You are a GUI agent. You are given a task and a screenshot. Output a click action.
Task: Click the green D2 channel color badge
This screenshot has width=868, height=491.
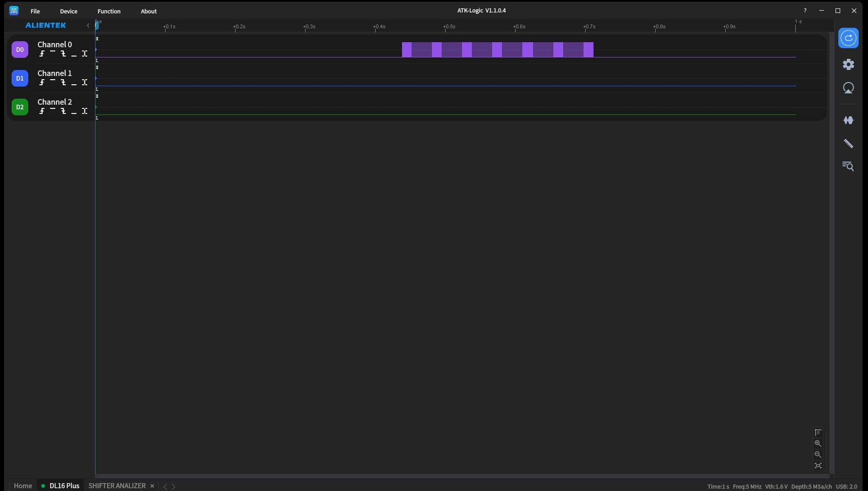pos(20,107)
